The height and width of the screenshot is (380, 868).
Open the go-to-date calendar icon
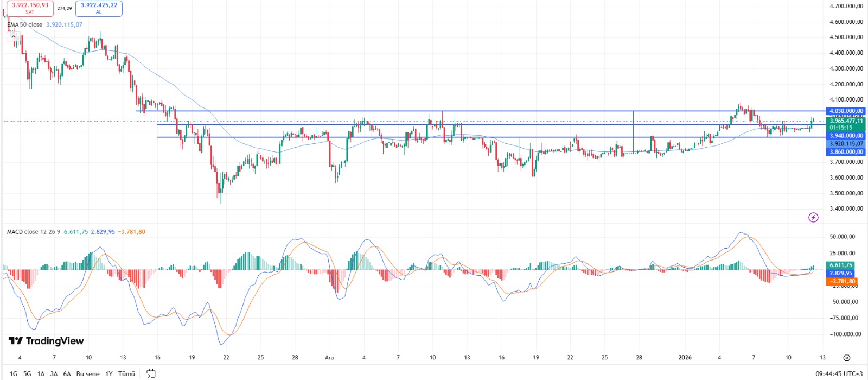point(151,373)
